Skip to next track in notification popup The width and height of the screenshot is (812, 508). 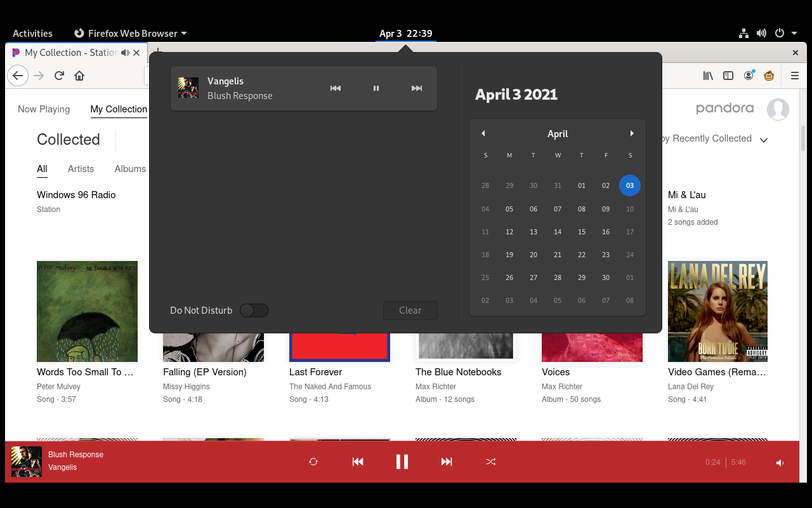417,88
